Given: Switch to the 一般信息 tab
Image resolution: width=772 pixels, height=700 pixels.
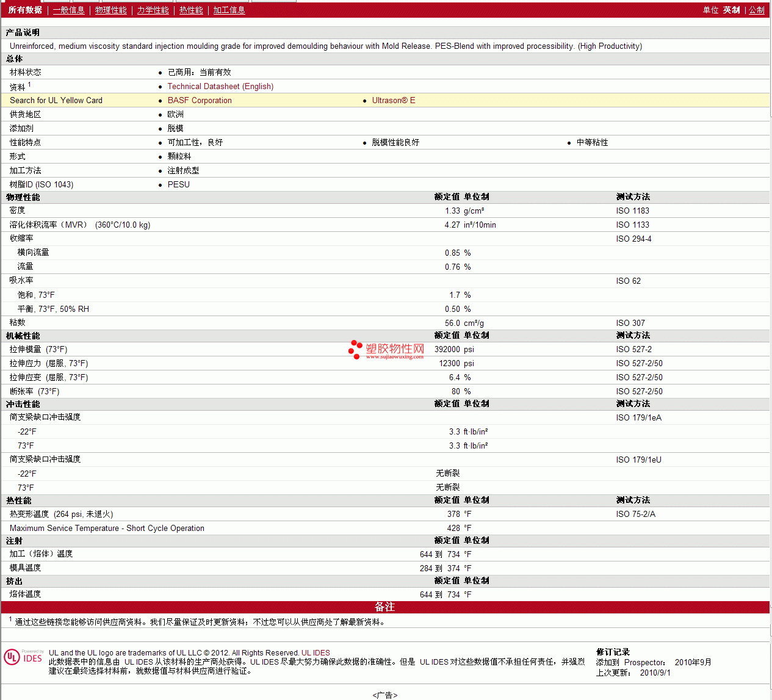Looking at the screenshot, I should click(x=69, y=10).
